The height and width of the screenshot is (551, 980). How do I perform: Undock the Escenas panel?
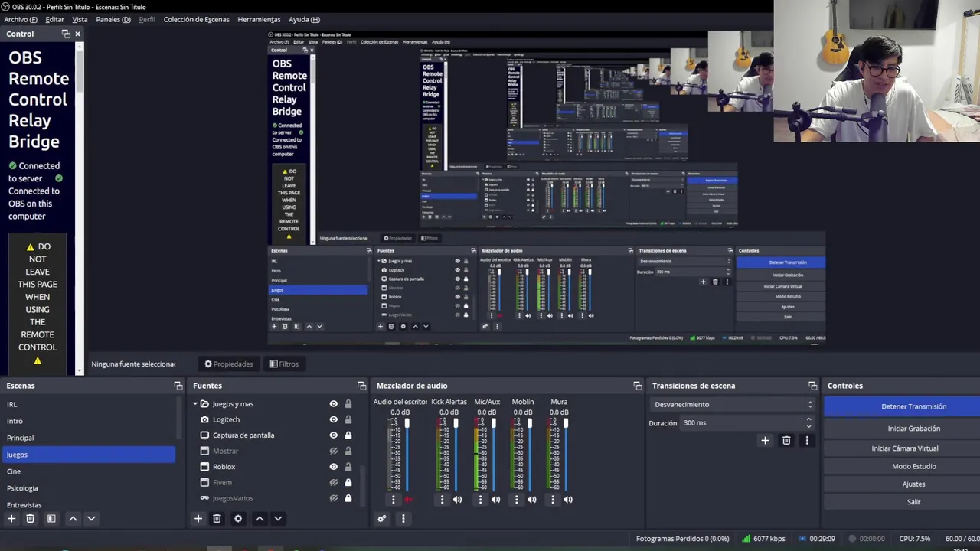coord(178,386)
